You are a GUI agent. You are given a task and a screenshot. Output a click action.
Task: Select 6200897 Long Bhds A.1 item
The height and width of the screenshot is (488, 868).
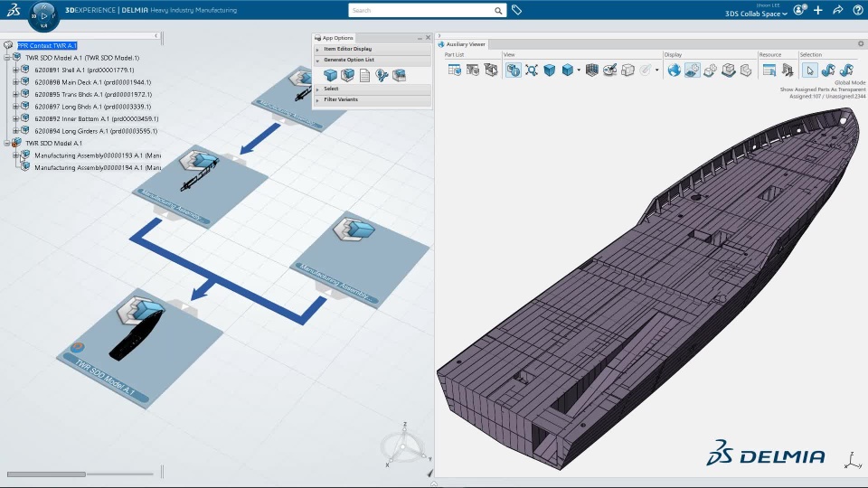(92, 107)
